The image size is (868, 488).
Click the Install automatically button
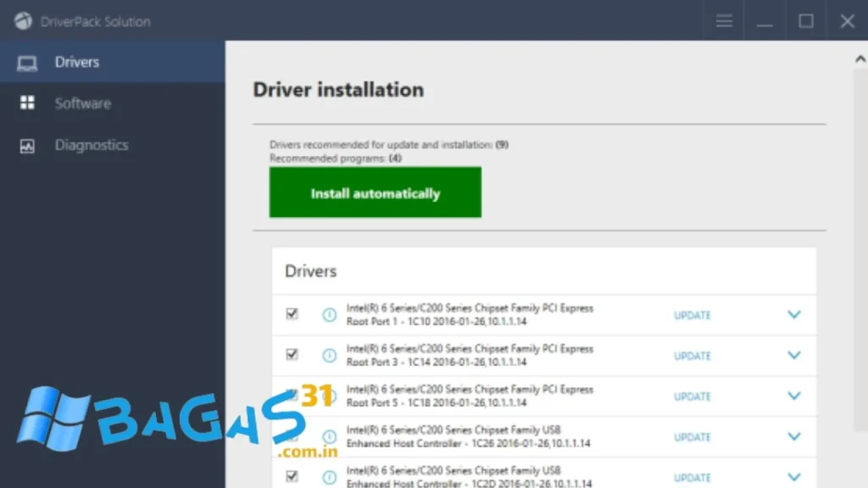[x=376, y=192]
